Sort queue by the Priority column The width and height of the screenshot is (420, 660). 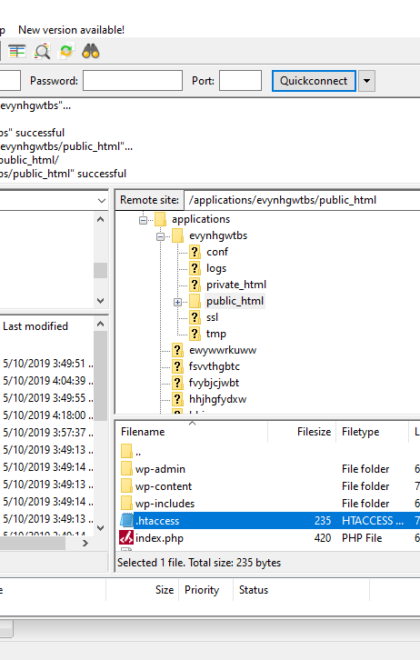[x=202, y=590]
